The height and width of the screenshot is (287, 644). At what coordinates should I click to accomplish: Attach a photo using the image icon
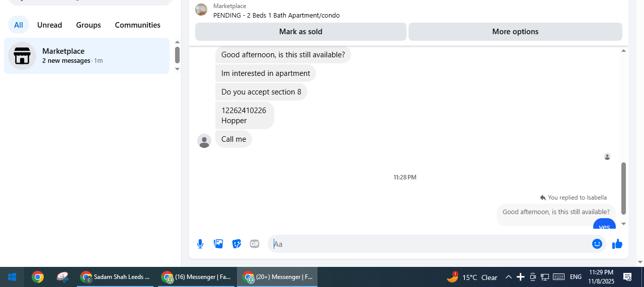tap(218, 244)
